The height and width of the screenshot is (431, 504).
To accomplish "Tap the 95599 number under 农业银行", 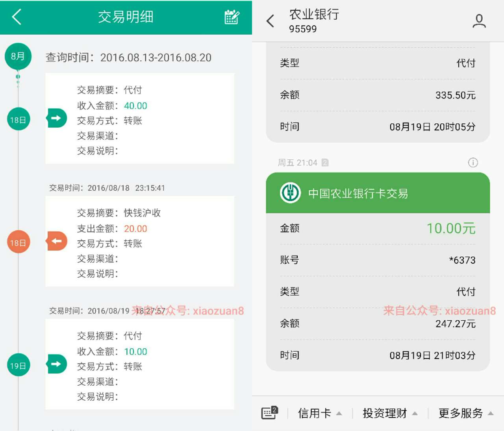I will click(303, 29).
